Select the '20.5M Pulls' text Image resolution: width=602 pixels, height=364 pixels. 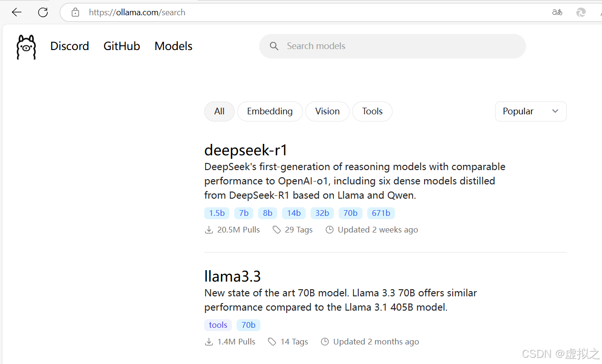coord(239,230)
